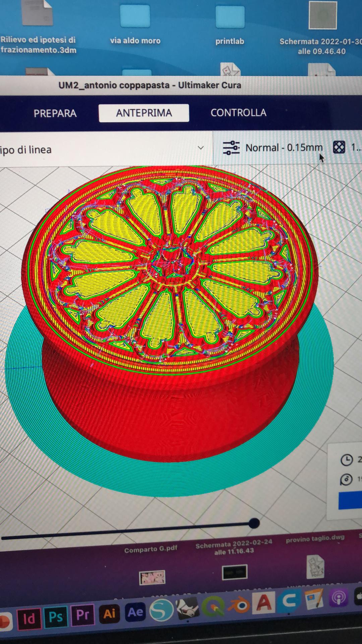Open Adobe Premiere Pro from dock
The width and height of the screenshot is (362, 644).
[83, 615]
